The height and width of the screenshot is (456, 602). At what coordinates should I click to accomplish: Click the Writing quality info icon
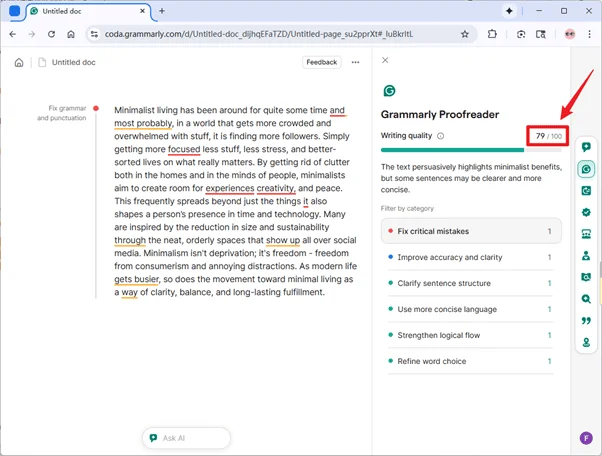click(x=441, y=136)
